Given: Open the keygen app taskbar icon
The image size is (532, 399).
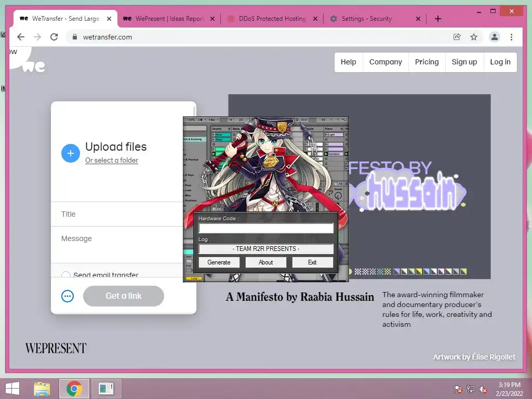Looking at the screenshot, I should (106, 389).
